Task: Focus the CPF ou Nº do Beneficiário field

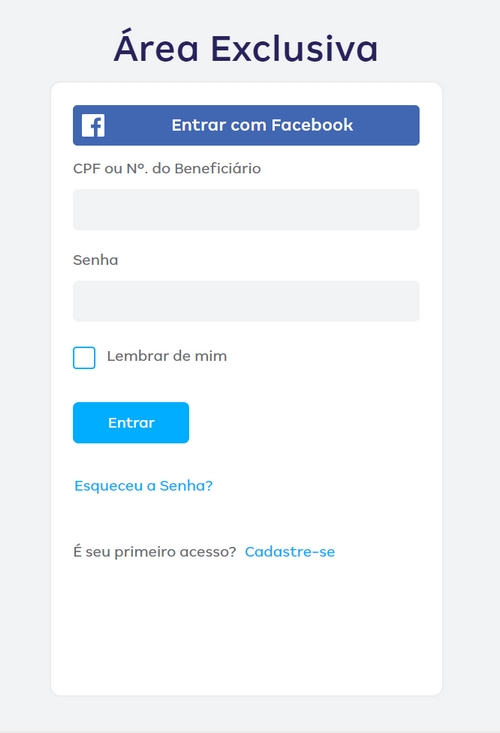Action: tap(246, 209)
